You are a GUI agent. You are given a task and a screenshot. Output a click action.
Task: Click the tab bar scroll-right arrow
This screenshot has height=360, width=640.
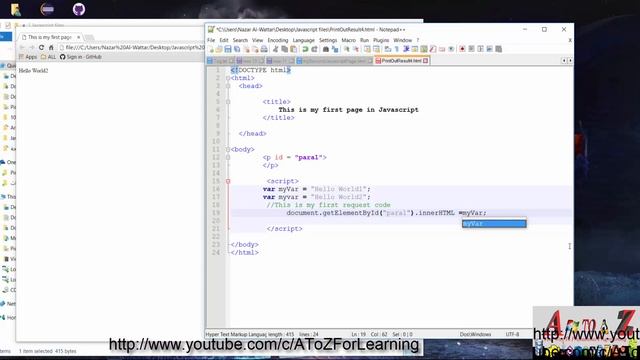coord(570,60)
